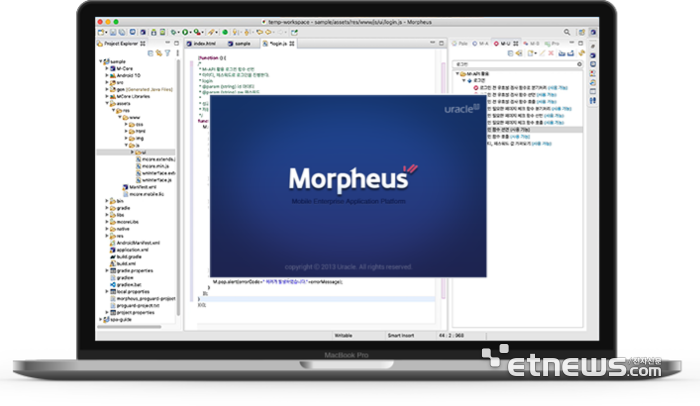
Task: Select proguard-project.txt in the tree
Action: coord(134,306)
